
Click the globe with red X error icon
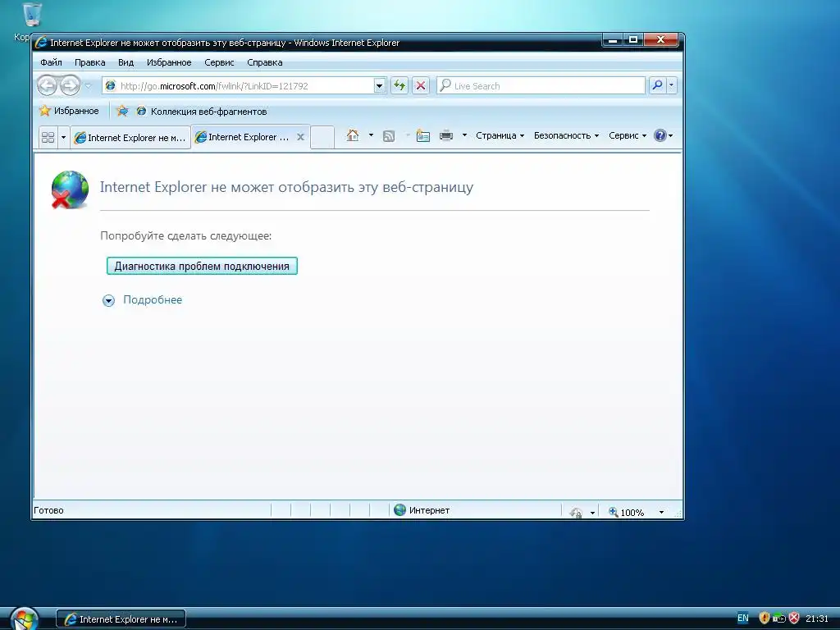[71, 189]
